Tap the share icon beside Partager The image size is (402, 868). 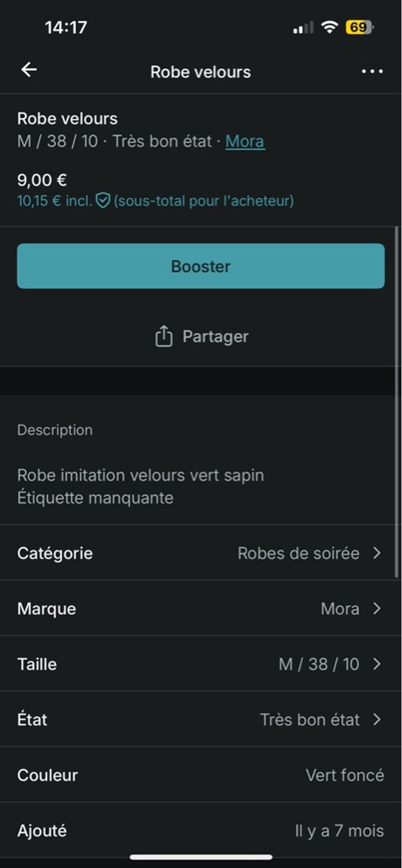(164, 336)
